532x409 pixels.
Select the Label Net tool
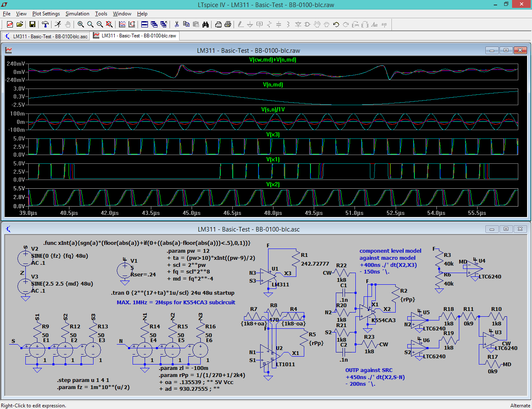(259, 25)
